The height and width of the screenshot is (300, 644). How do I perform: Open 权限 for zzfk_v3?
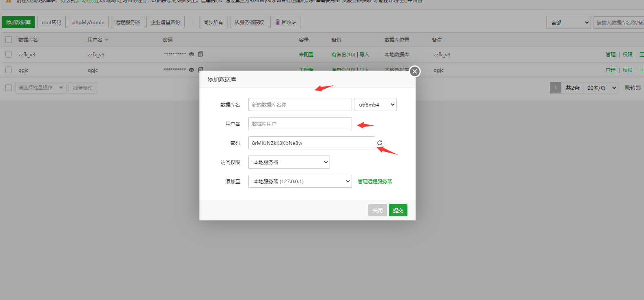click(x=627, y=54)
